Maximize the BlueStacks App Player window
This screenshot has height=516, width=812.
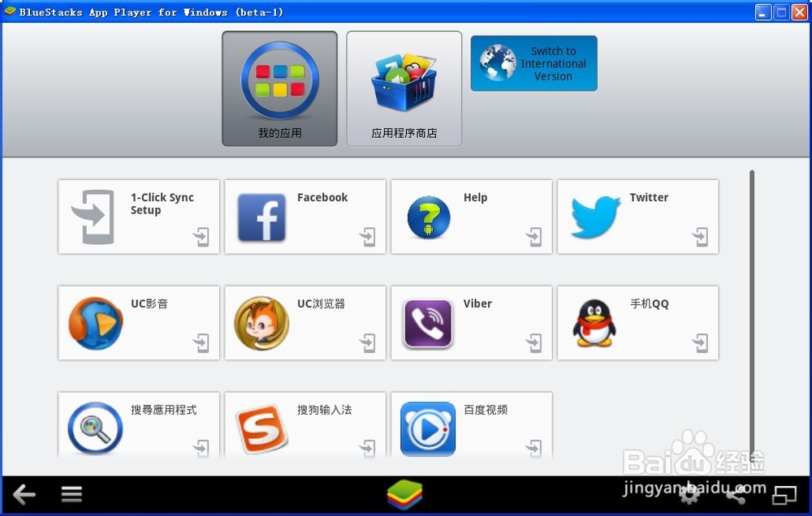pyautogui.click(x=781, y=12)
